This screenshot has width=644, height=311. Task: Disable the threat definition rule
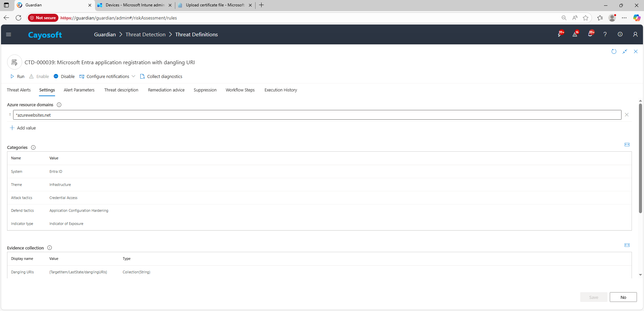coord(64,77)
